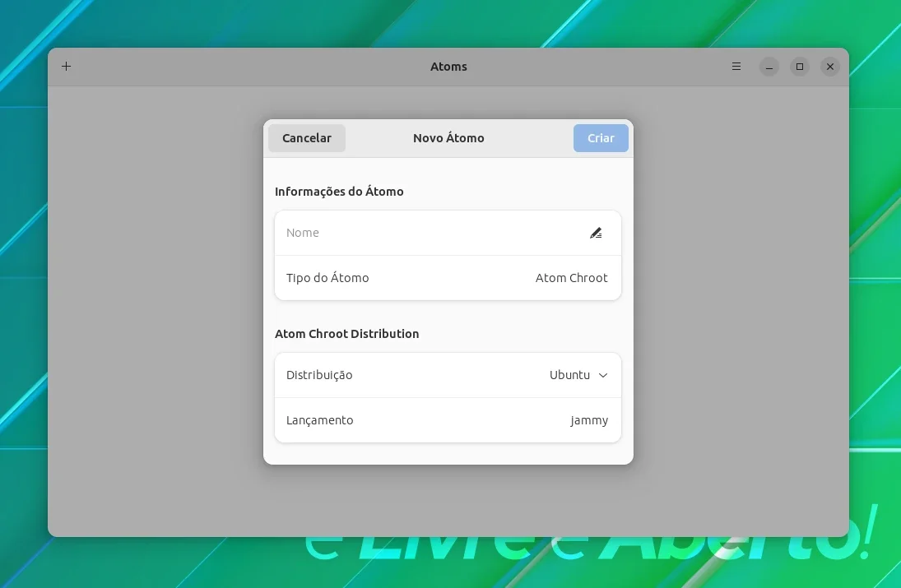Click the chevron arrow beside Ubuntu
The image size is (901, 588).
click(x=603, y=375)
